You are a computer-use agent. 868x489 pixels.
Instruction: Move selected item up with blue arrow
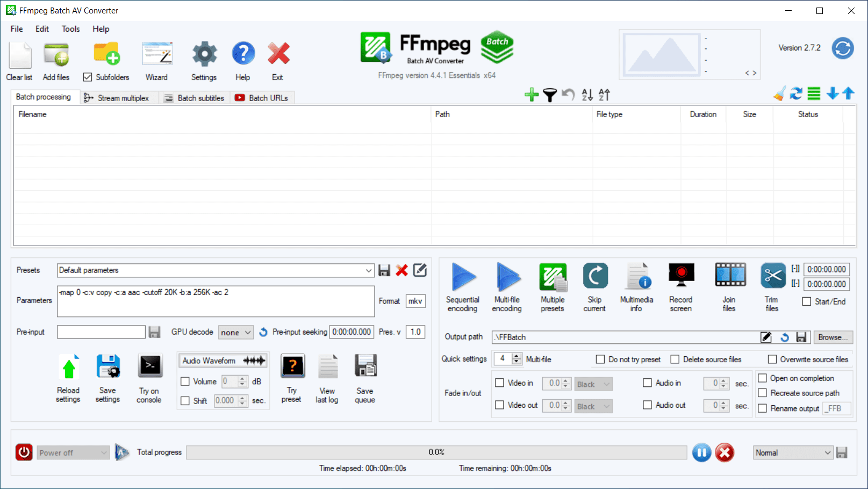click(x=849, y=94)
